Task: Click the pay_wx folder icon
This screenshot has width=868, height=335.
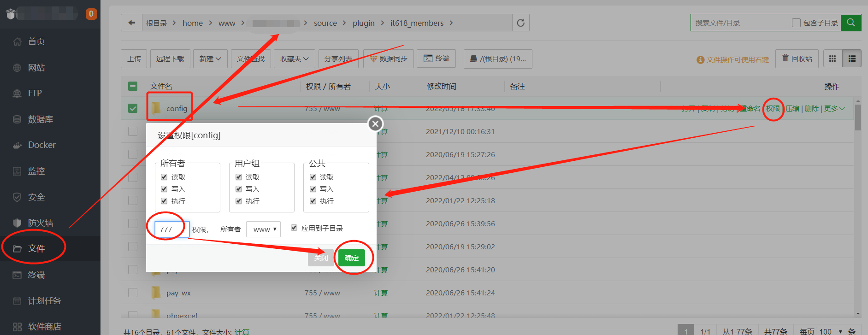Action: [x=156, y=293]
